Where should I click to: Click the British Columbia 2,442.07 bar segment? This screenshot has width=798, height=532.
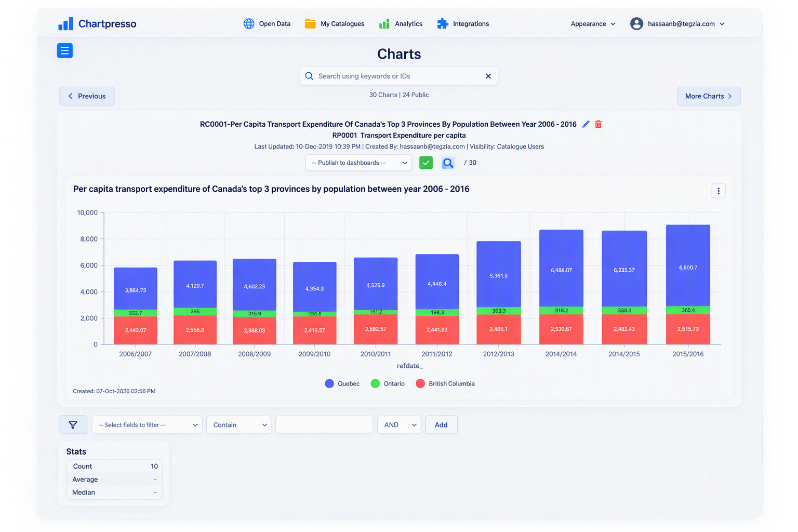click(136, 330)
